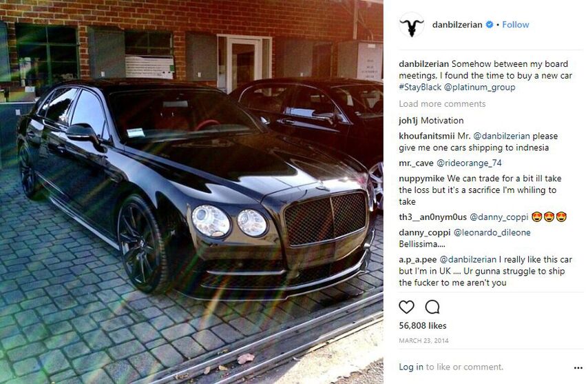The image size is (588, 384).
Task: Open the @leonardo_dileone mention
Action: [x=492, y=232]
